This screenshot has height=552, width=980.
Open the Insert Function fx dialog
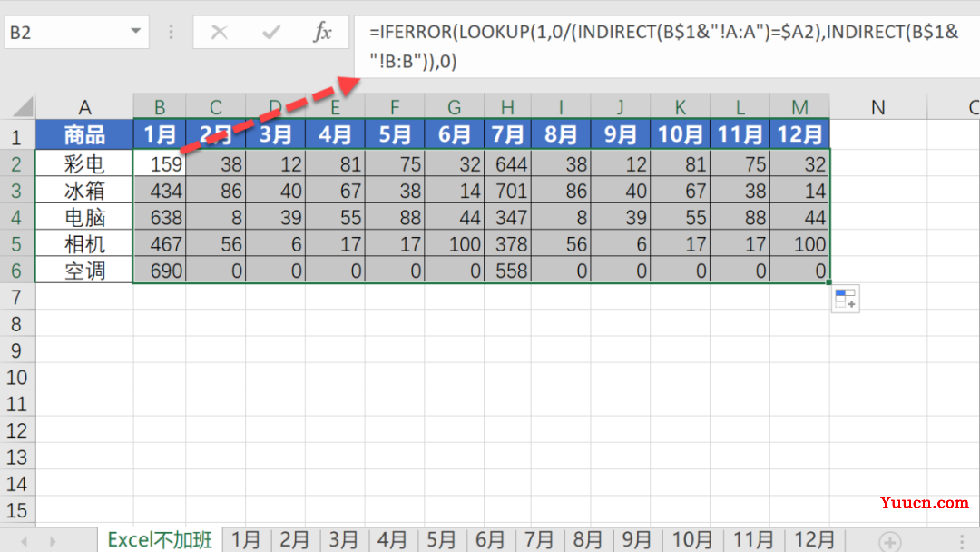tap(322, 31)
